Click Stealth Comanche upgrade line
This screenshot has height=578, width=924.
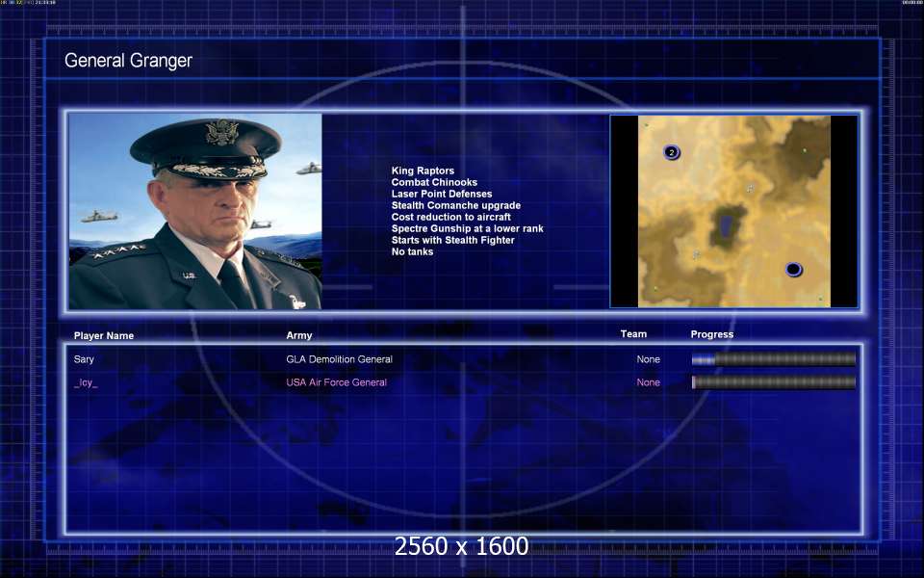pyautogui.click(x=455, y=206)
